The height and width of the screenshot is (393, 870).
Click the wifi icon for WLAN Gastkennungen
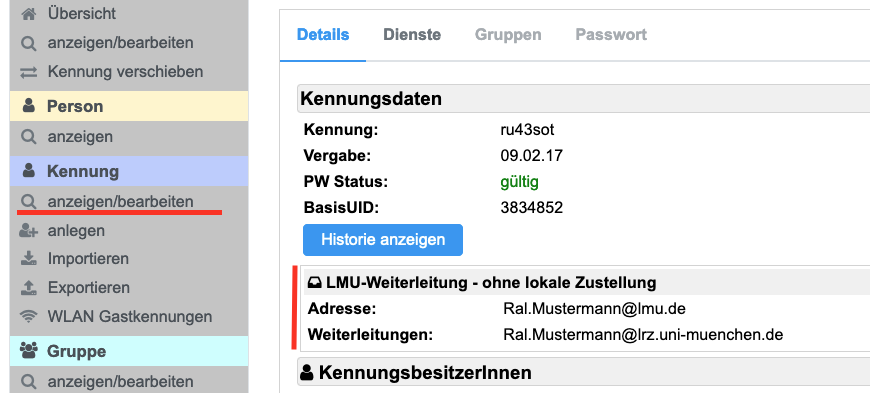[28, 316]
